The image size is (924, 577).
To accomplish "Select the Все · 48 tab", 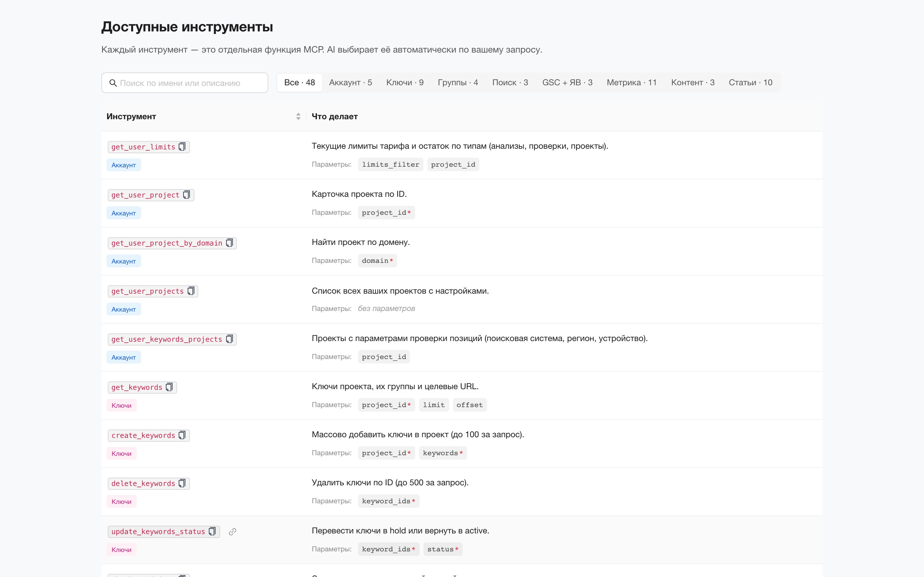I will tap(300, 82).
